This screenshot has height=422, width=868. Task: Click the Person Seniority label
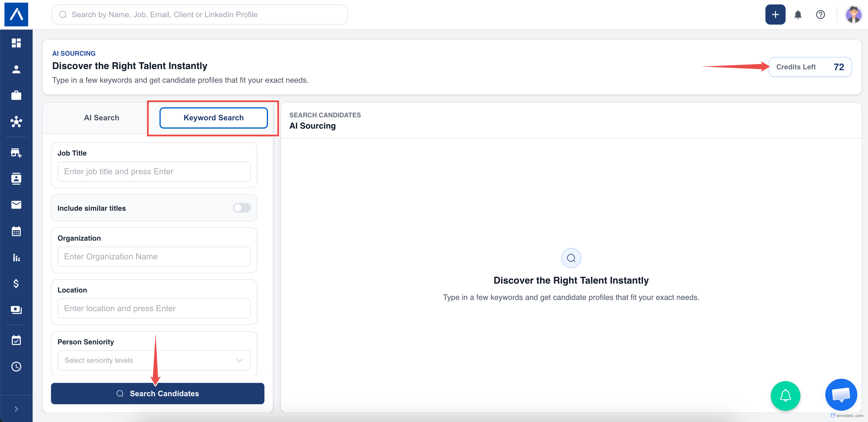coord(86,342)
